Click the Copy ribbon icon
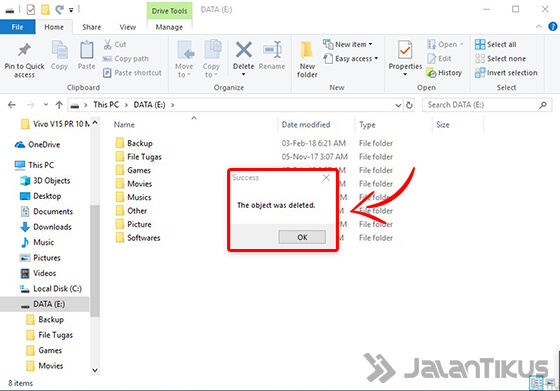This screenshot has height=391, width=560. pos(59,50)
